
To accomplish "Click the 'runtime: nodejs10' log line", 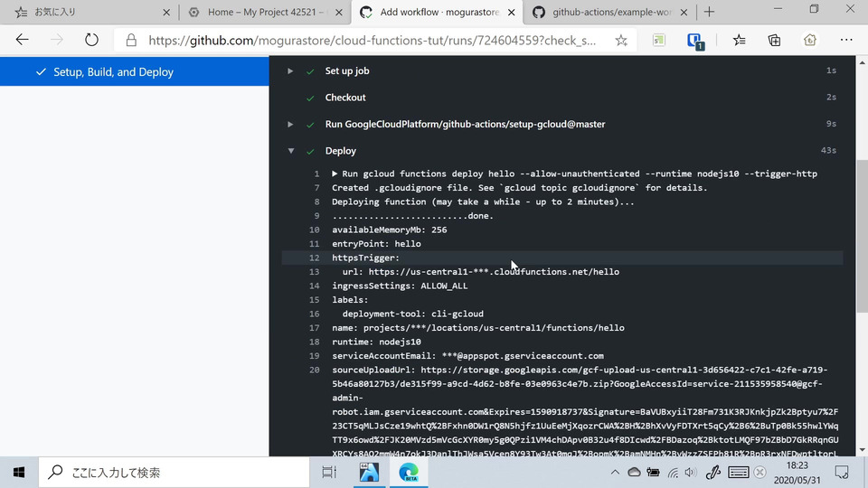I will point(376,342).
